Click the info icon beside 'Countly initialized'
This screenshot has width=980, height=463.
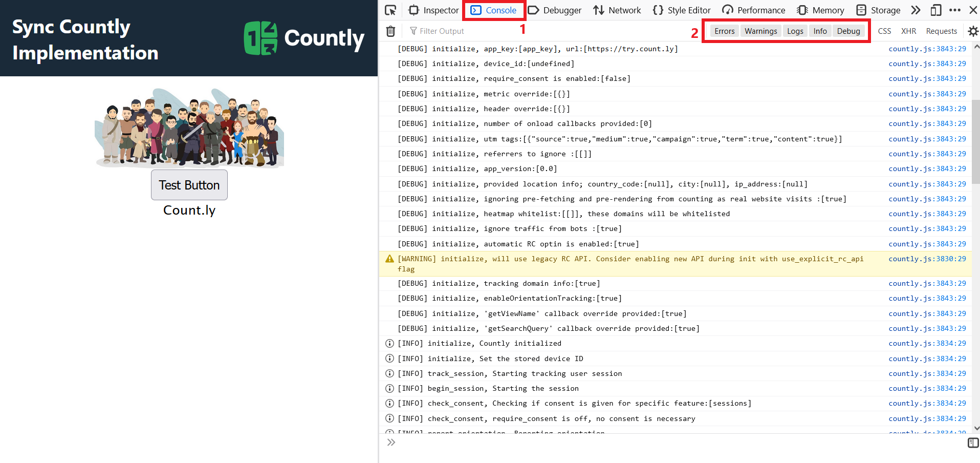(389, 343)
